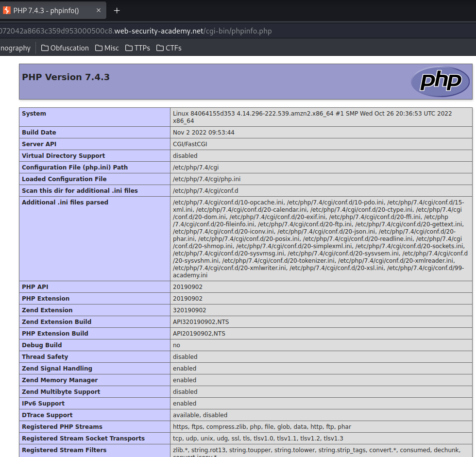Open the Obfuscation bookmarks folder

(x=65, y=48)
